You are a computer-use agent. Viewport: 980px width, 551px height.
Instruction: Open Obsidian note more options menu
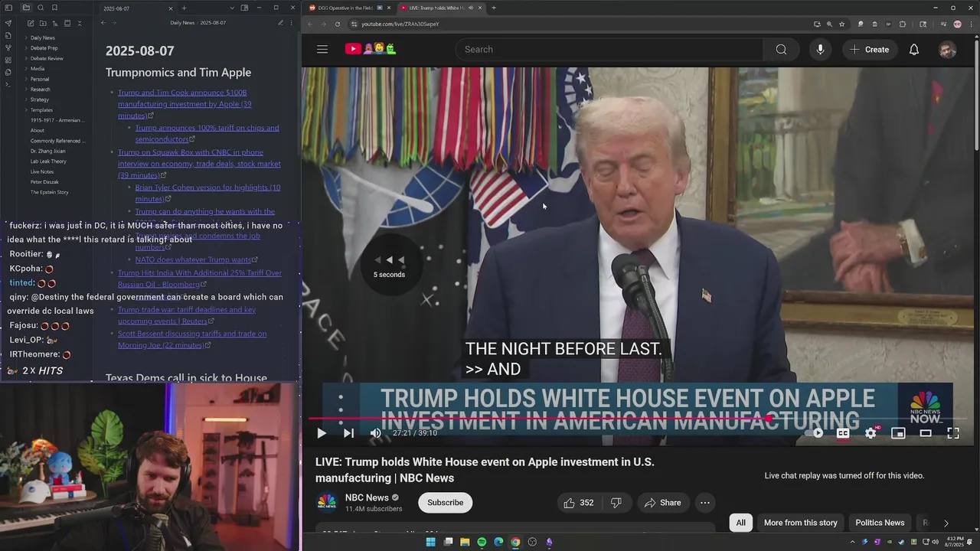click(x=292, y=23)
